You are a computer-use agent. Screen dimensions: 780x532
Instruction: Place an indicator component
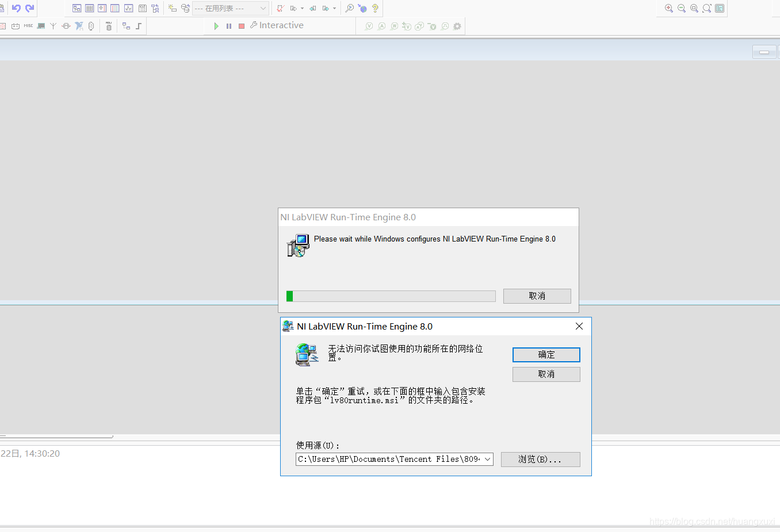coord(2,26)
